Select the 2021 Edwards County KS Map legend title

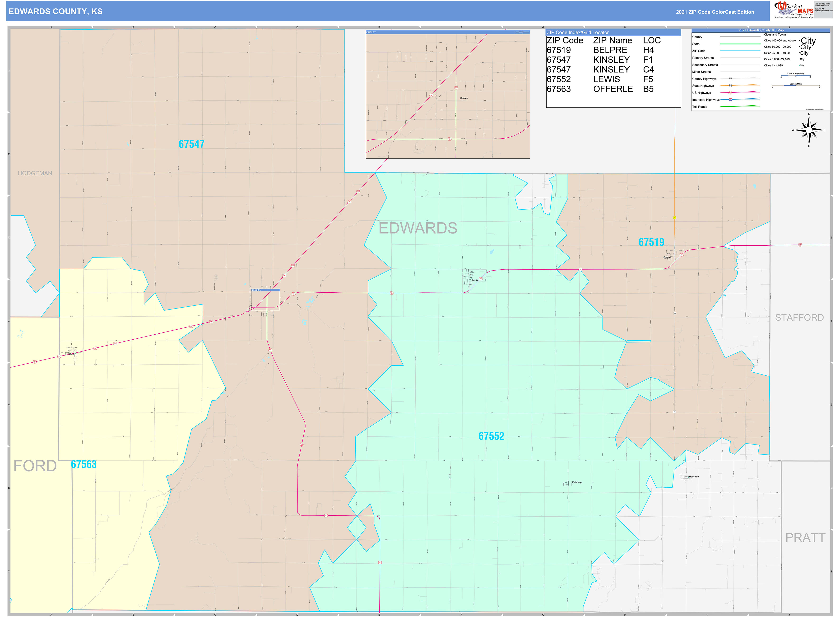tap(761, 31)
